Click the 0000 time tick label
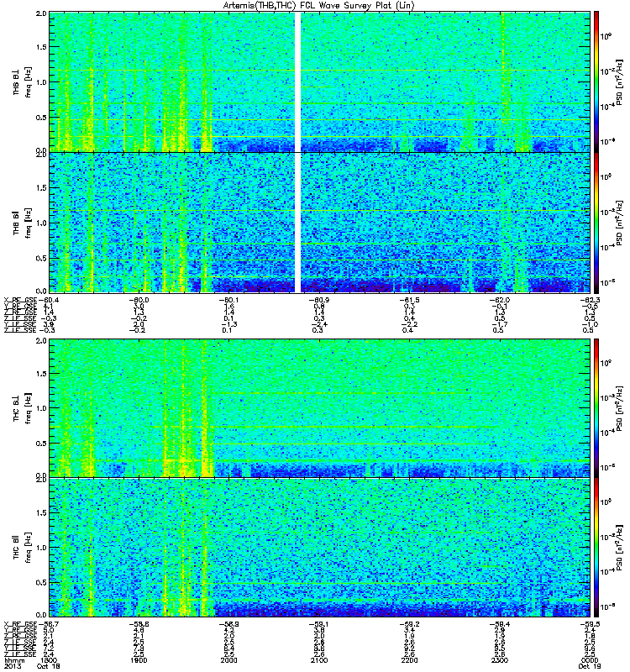Image resolution: width=630 pixels, height=672 pixels. tap(590, 660)
